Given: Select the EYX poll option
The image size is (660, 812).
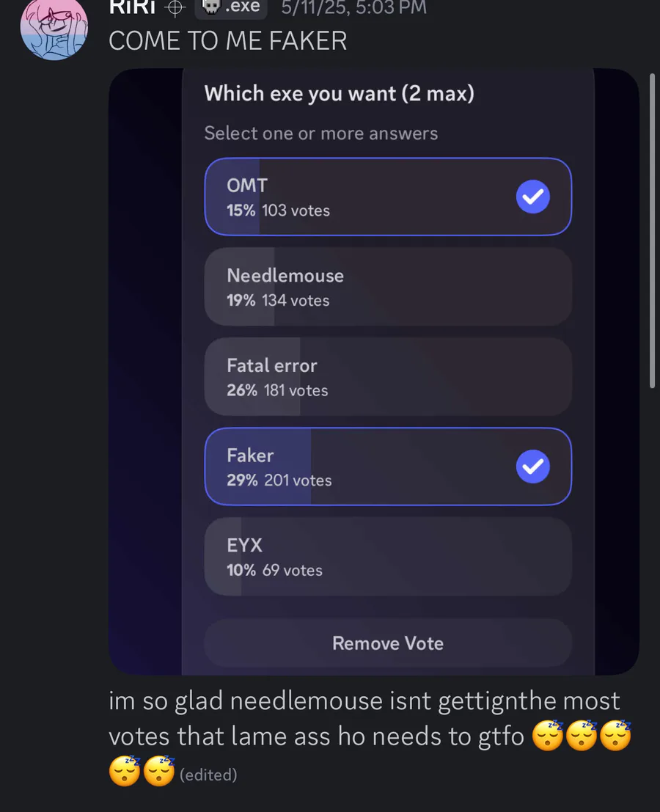Looking at the screenshot, I should point(388,557).
